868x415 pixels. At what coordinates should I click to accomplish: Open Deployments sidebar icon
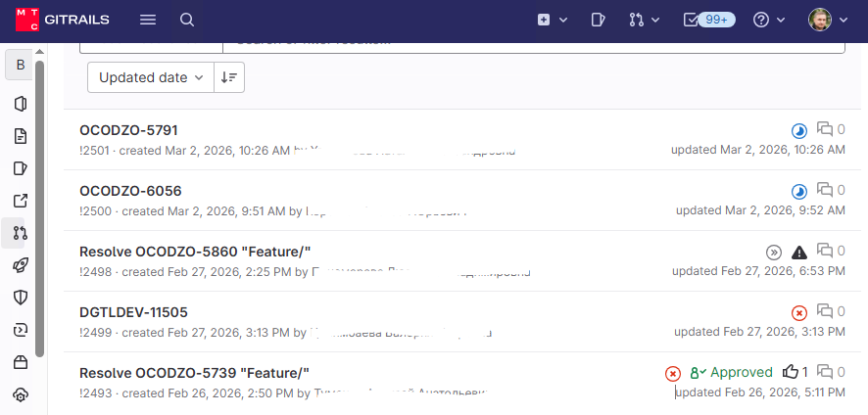[x=21, y=331]
